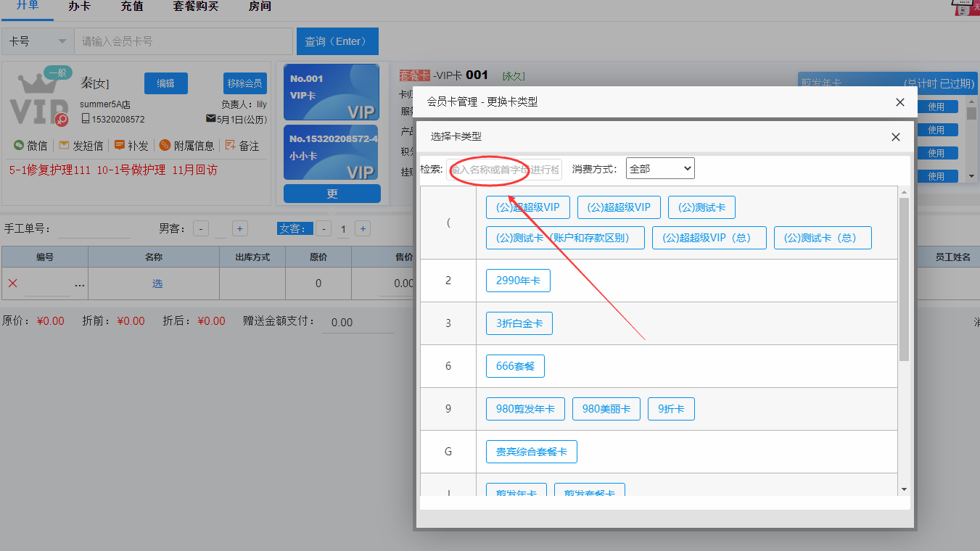Switch to the 房间 tab

click(260, 7)
